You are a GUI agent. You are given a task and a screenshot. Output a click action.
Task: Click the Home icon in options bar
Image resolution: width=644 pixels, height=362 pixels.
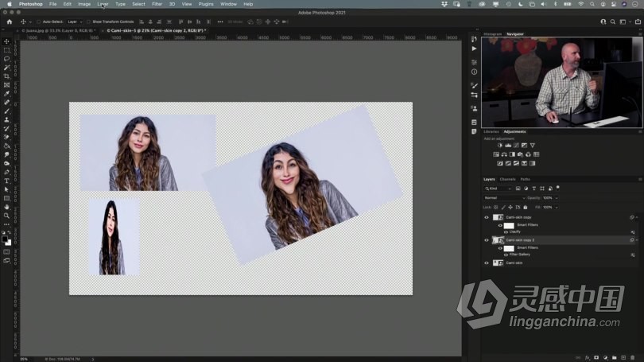click(x=9, y=21)
